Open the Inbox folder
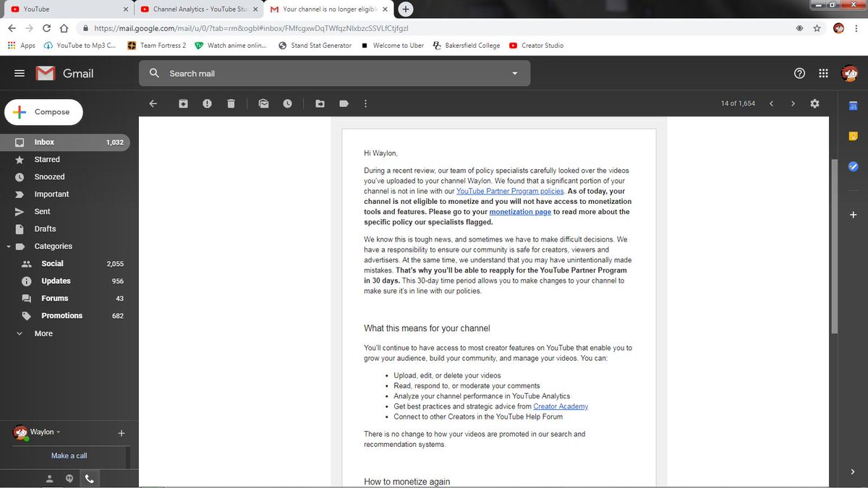Viewport: 868px width, 488px height. [65, 142]
